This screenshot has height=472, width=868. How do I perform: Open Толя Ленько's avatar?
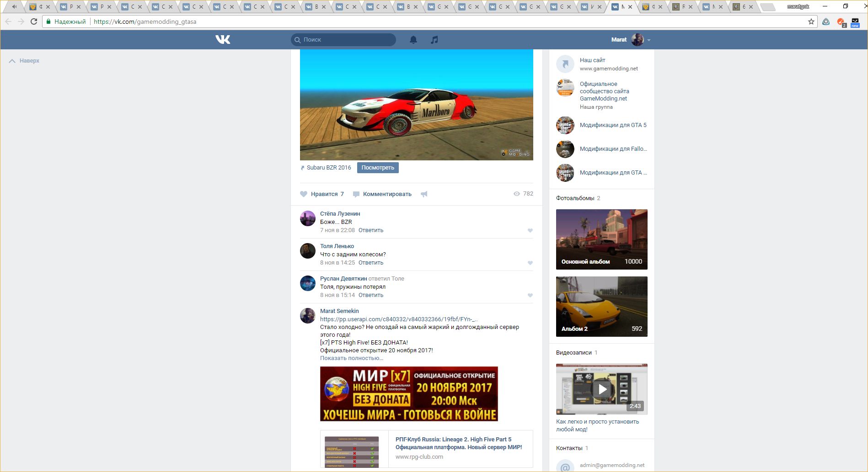(308, 251)
